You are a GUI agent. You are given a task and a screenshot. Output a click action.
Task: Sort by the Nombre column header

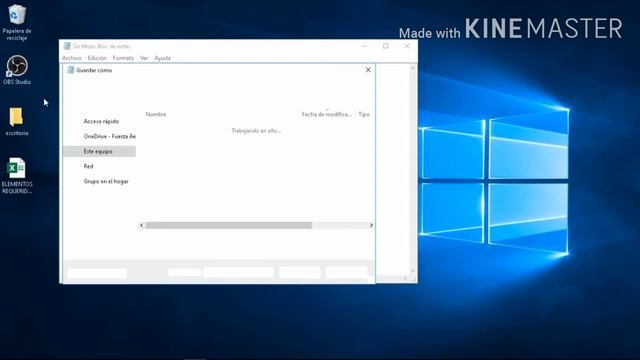156,114
